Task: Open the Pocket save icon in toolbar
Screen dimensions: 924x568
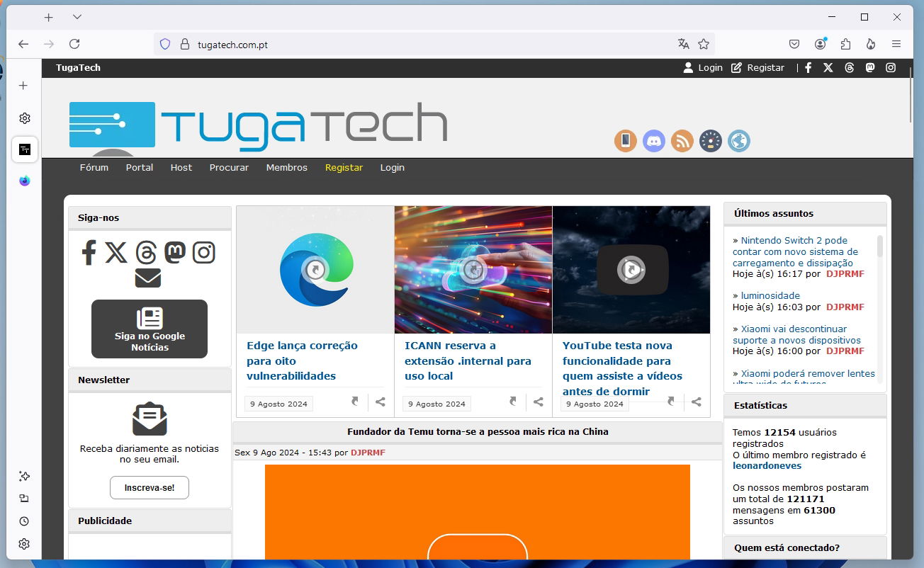Action: tap(794, 44)
